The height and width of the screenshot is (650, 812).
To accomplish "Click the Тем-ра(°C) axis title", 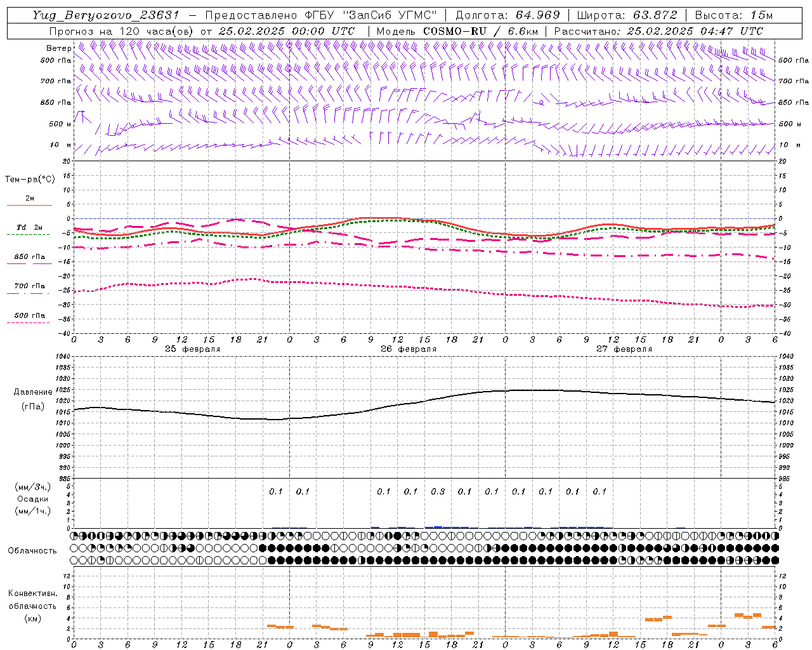I will [30, 180].
